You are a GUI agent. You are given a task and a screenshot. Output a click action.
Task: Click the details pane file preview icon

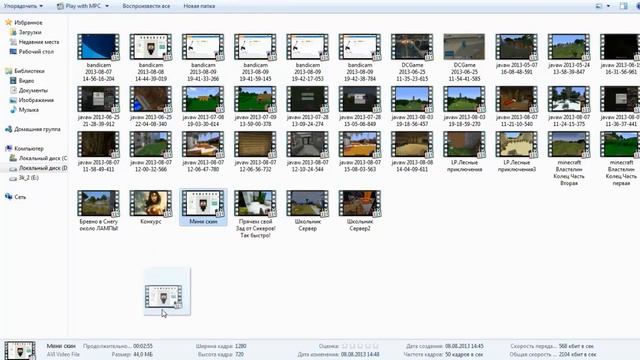coord(20,351)
